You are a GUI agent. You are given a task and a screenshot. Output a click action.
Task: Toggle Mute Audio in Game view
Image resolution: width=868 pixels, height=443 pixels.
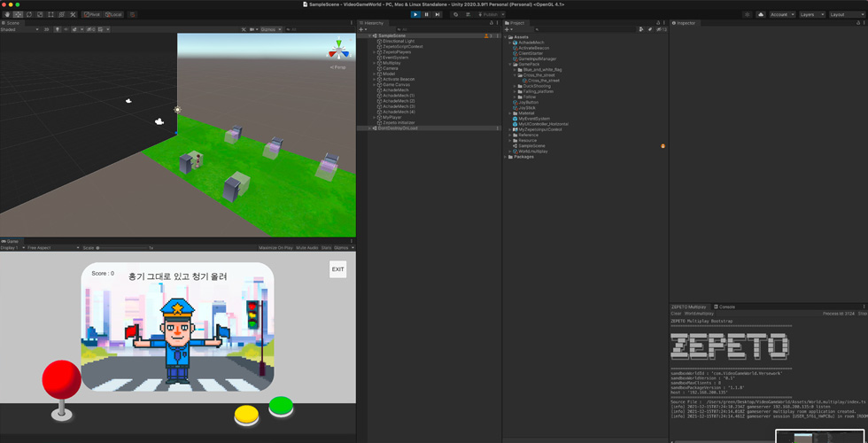pyautogui.click(x=307, y=248)
